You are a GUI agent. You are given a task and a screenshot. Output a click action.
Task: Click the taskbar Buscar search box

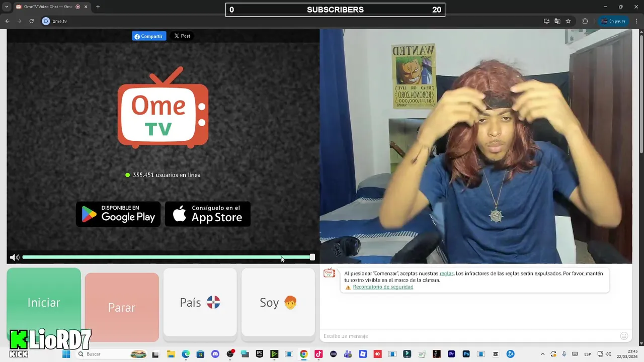pos(112,354)
